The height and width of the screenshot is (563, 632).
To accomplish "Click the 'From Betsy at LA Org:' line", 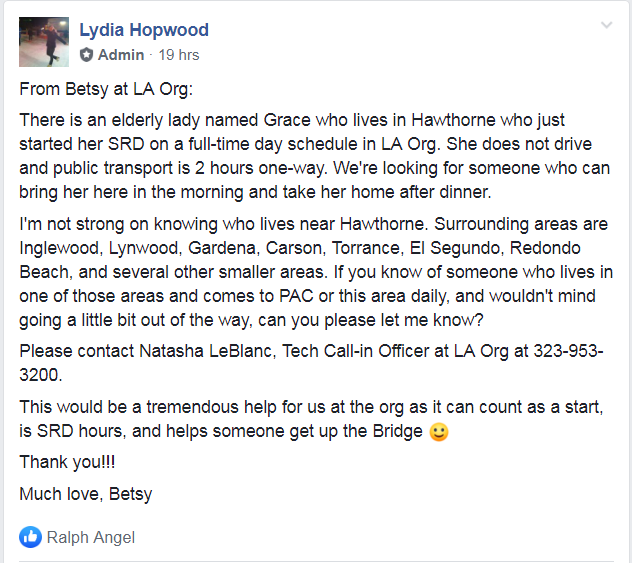I will click(x=106, y=89).
